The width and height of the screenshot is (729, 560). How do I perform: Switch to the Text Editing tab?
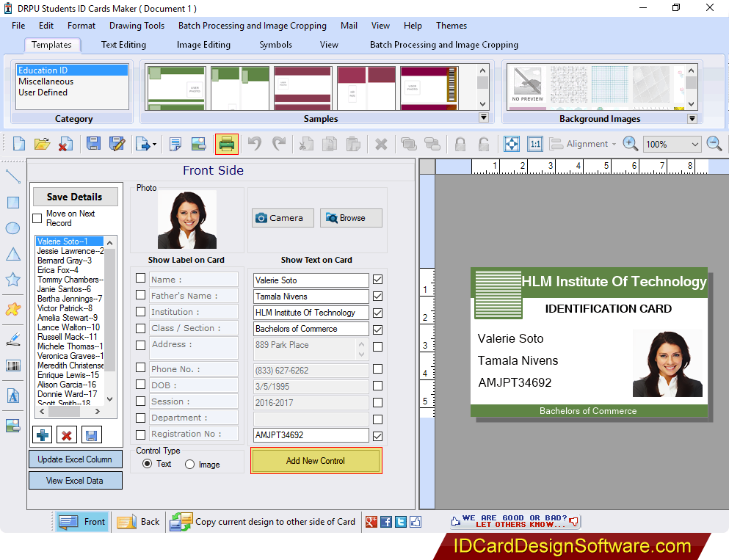tap(123, 44)
